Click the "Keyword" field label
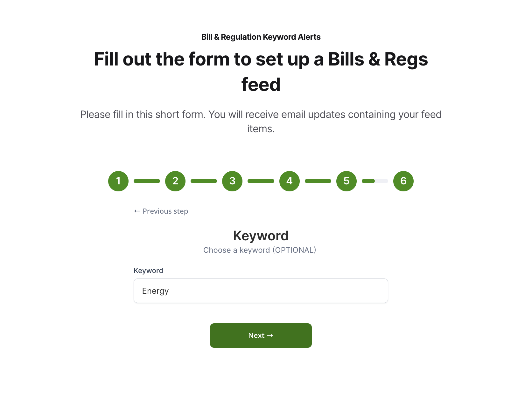This screenshot has height=398, width=532. (148, 271)
